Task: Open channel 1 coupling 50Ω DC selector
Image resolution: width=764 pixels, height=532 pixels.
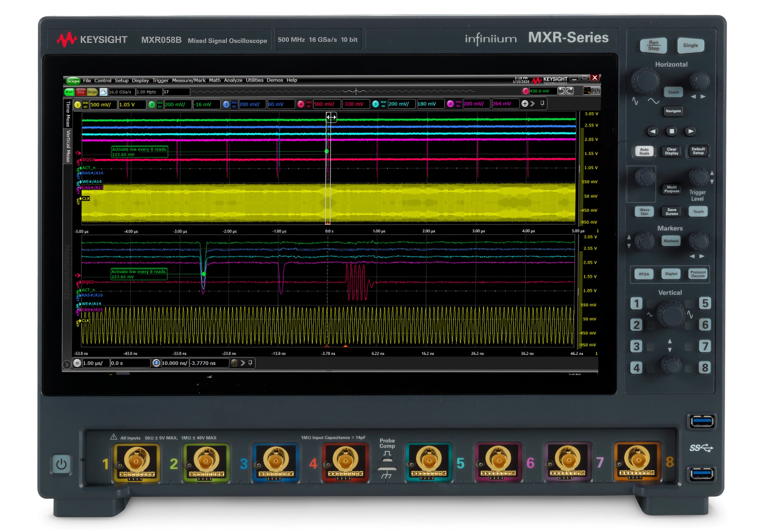Action: (85, 105)
